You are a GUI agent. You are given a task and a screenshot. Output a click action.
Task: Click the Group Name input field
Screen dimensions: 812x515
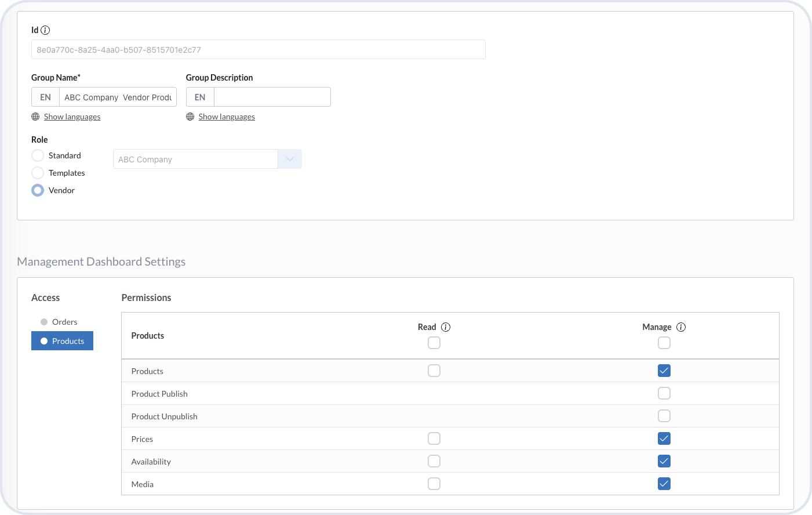coord(118,97)
